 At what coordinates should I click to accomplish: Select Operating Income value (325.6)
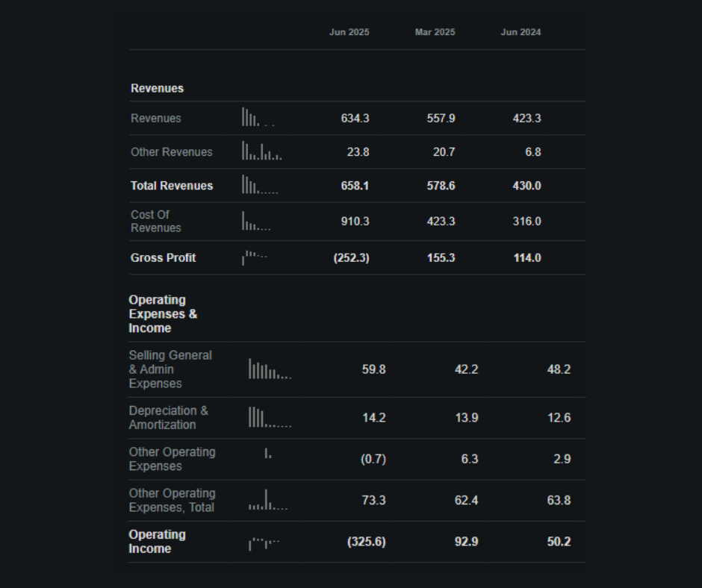367,542
